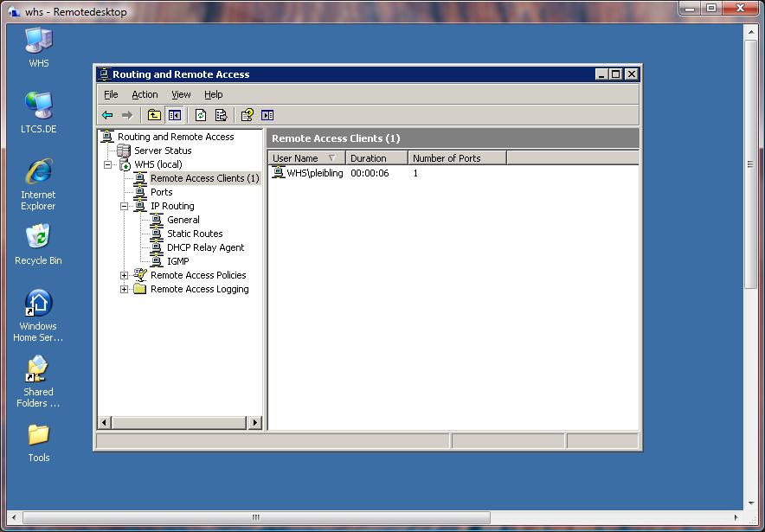Toggle the Show/Hide Action Pane button
Viewport: 765px width, 532px height.
coord(267,115)
